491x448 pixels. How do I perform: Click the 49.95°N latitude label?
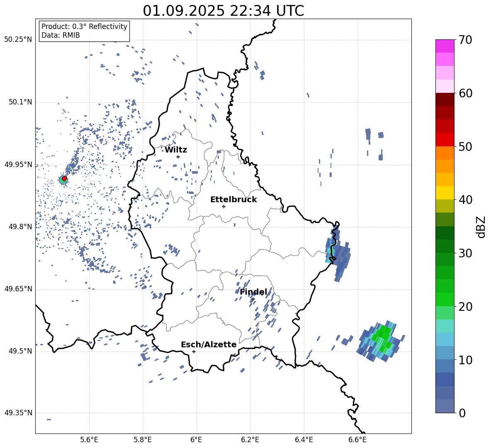pyautogui.click(x=18, y=165)
